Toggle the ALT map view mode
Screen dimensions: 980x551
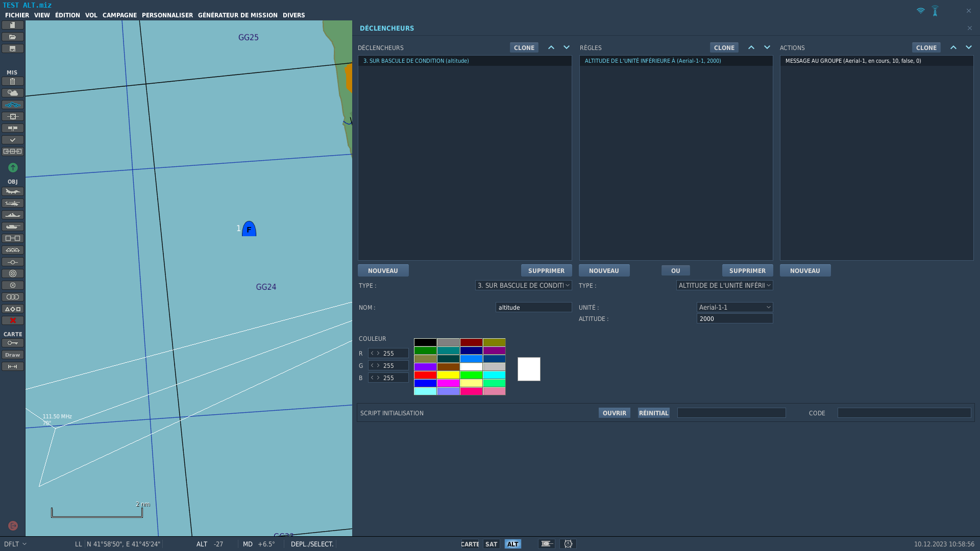[513, 544]
